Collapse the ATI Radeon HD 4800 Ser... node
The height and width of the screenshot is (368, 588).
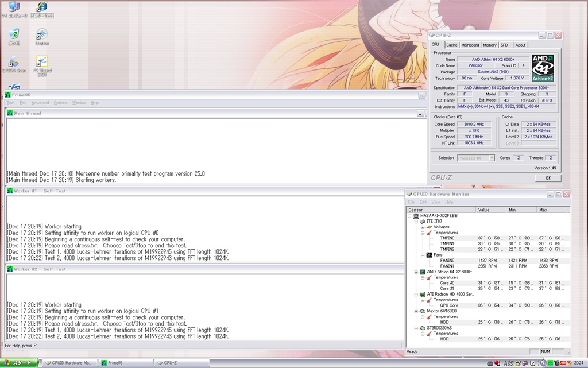[416, 295]
